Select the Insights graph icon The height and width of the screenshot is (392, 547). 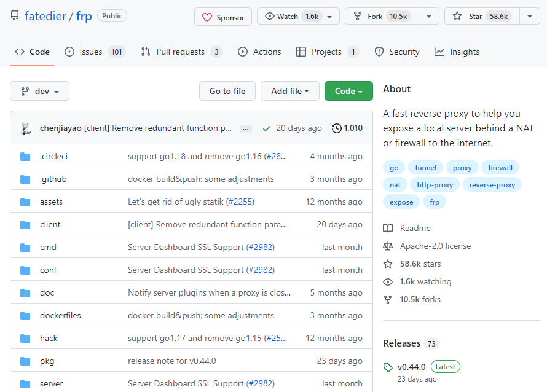441,52
